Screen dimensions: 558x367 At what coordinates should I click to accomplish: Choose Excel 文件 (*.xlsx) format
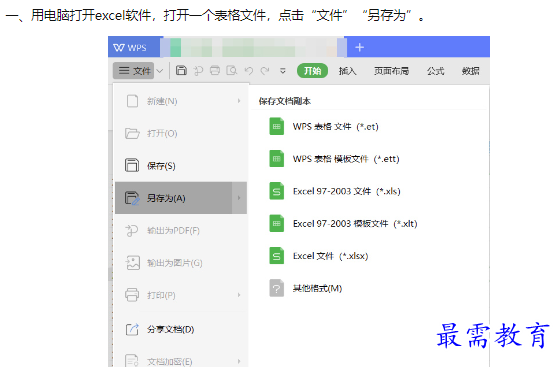click(319, 256)
